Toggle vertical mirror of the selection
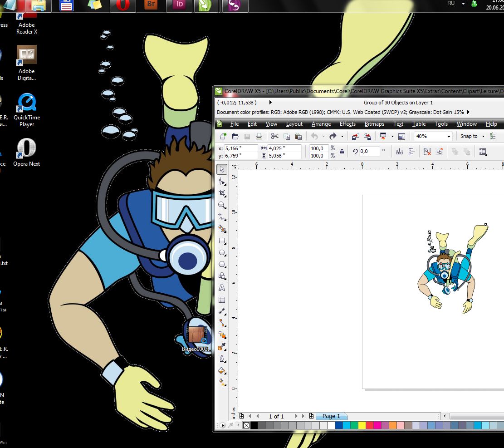This screenshot has height=448, width=504. [x=411, y=152]
